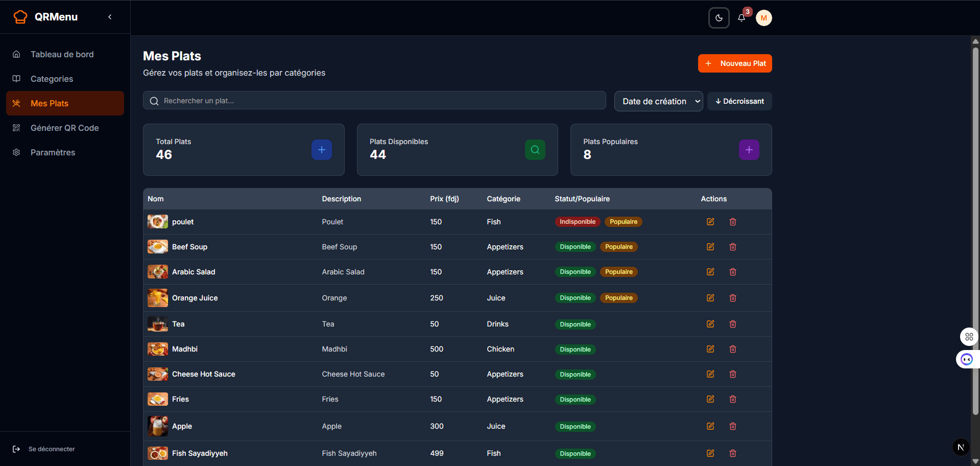Toggle the Indisponible status badge for poulet

point(577,222)
